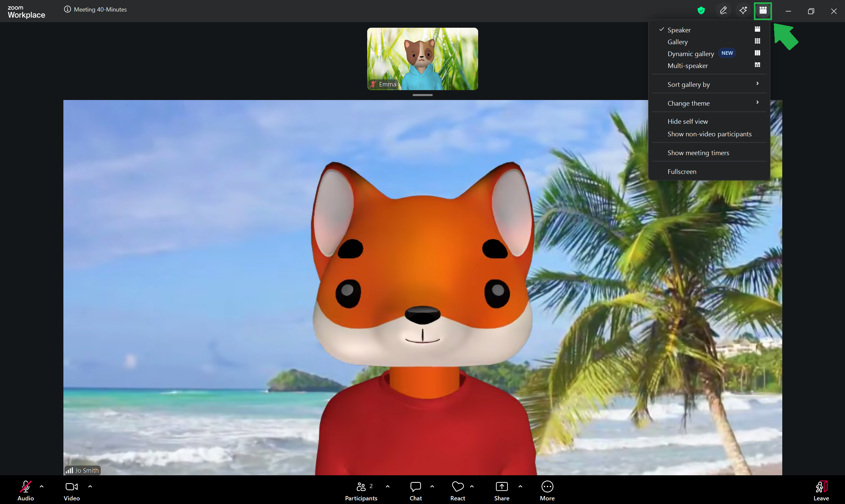Minimize the Zoom window
Screen dimensions: 845x504
pos(788,11)
